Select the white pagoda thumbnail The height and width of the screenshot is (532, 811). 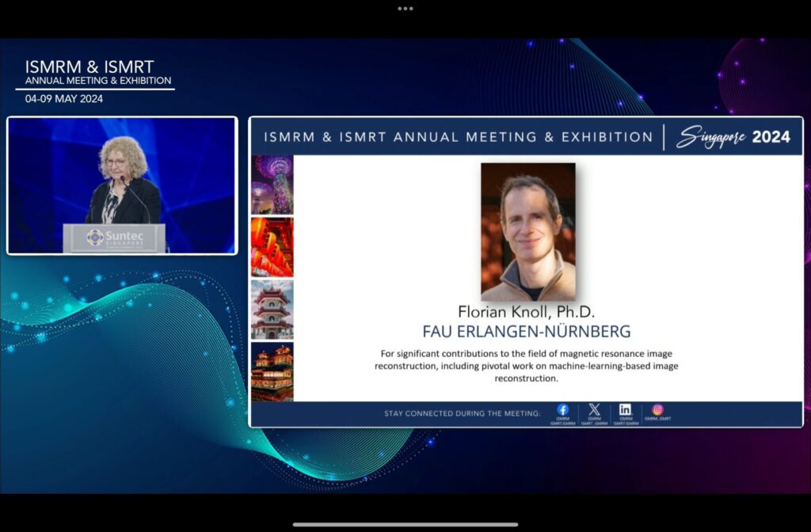tap(272, 310)
